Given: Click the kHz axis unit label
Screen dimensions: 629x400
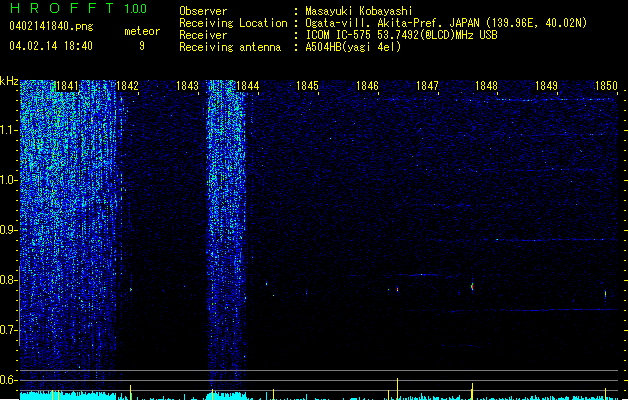Looking at the screenshot, I should coord(9,81).
